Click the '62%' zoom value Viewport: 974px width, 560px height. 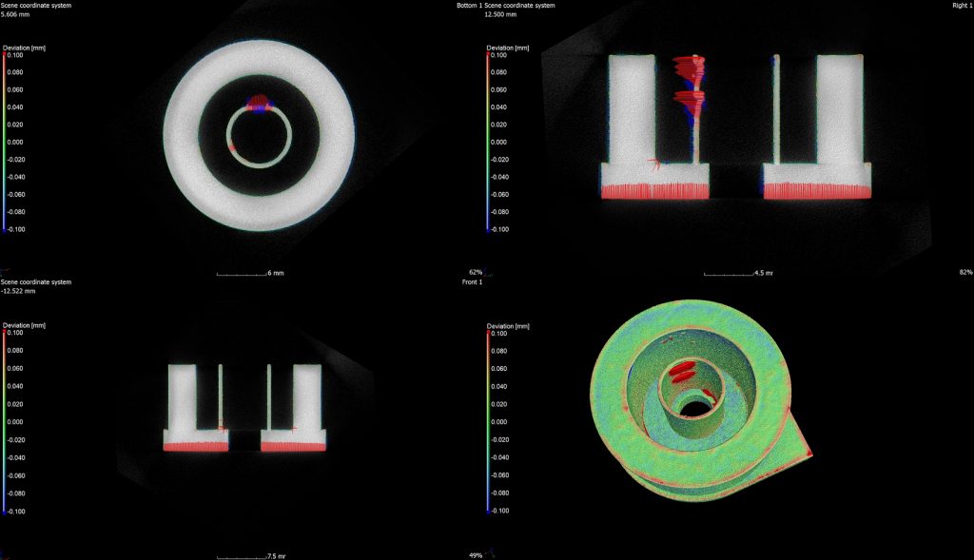click(476, 273)
